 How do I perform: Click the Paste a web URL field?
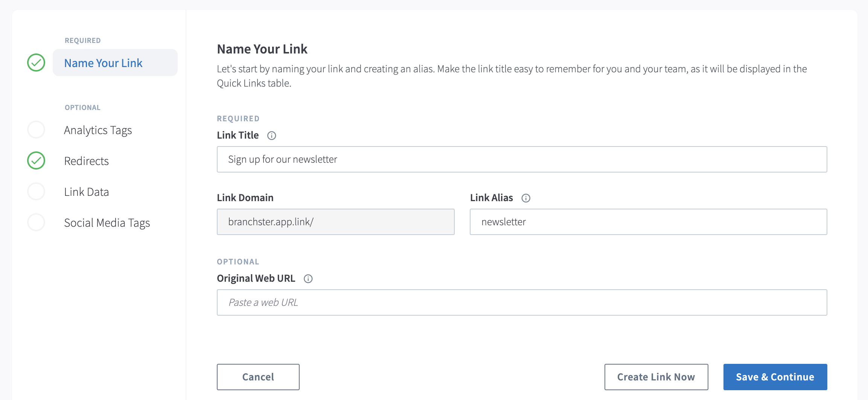(522, 302)
